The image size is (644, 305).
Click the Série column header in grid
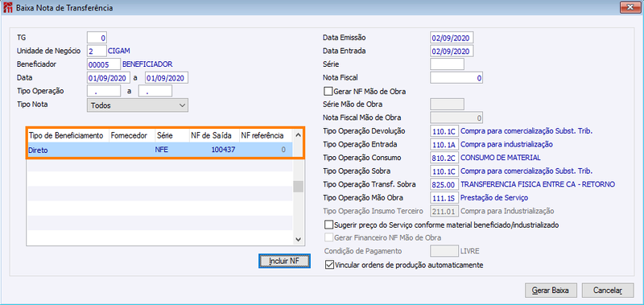click(x=171, y=135)
